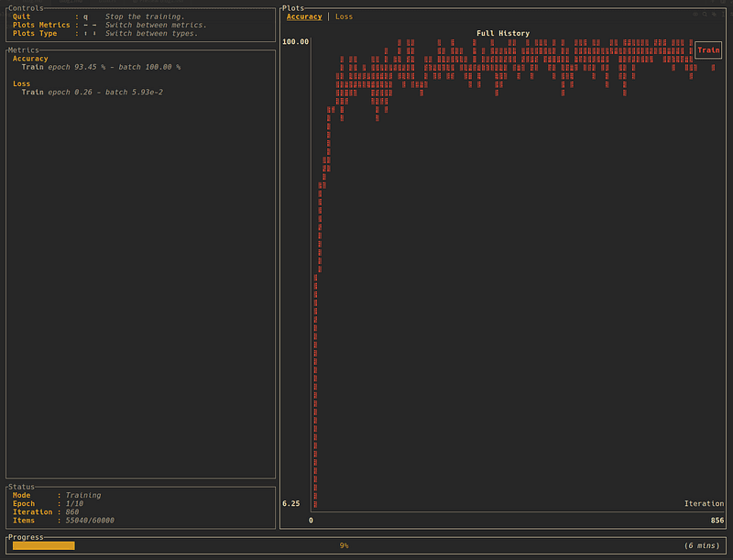This screenshot has width=733, height=560.
Task: Click the 'Training' mode value
Action: click(83, 496)
